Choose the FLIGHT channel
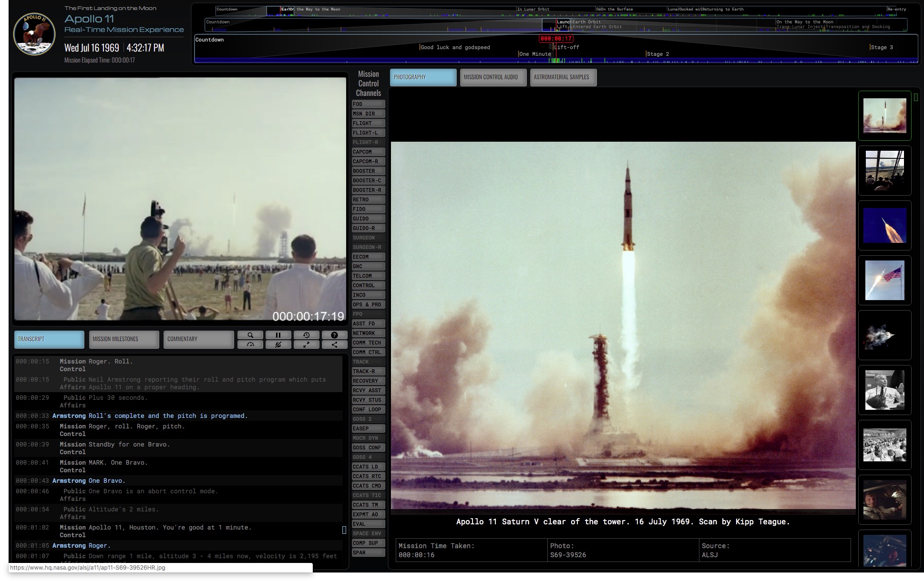The height and width of the screenshot is (583, 924). [368, 123]
